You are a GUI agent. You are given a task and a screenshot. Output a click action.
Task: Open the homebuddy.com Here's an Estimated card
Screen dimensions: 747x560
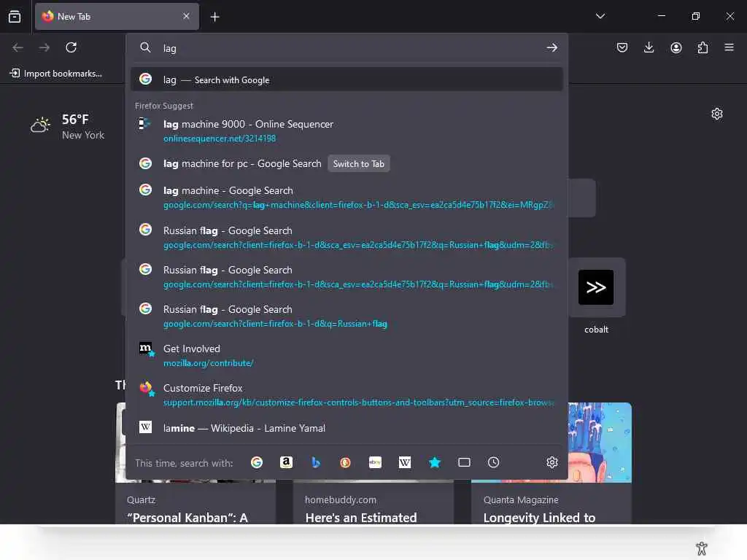coord(373,502)
